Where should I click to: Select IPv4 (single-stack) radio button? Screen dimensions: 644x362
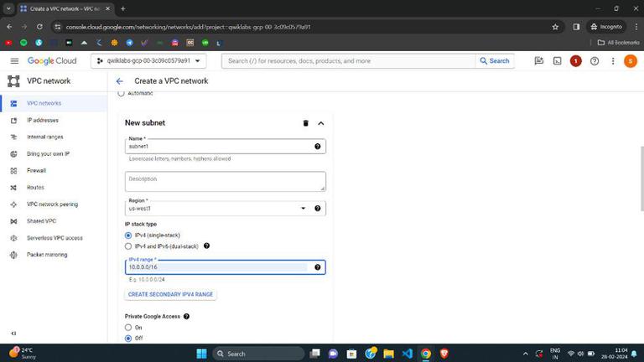[x=128, y=235]
